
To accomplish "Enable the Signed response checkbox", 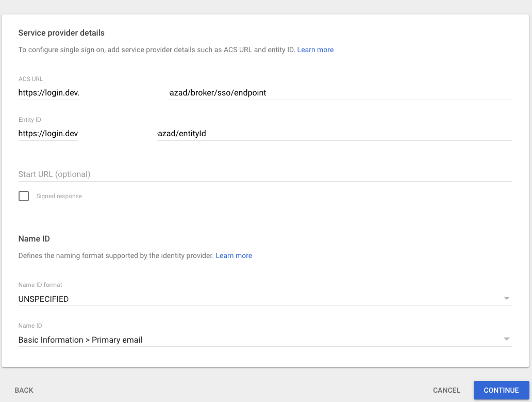I will point(23,196).
